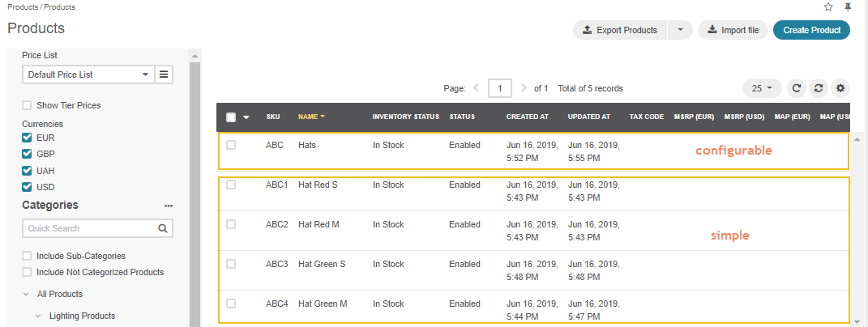Click the pin page icon

848,6
